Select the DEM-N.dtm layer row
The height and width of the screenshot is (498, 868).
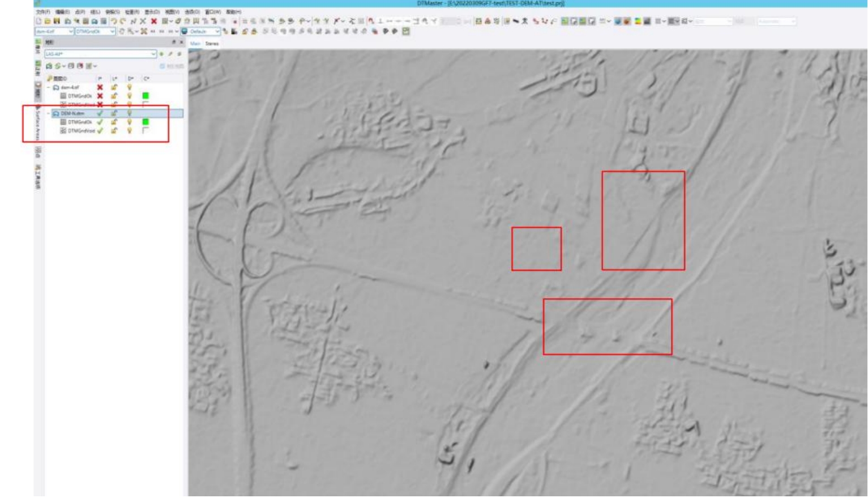[72, 113]
